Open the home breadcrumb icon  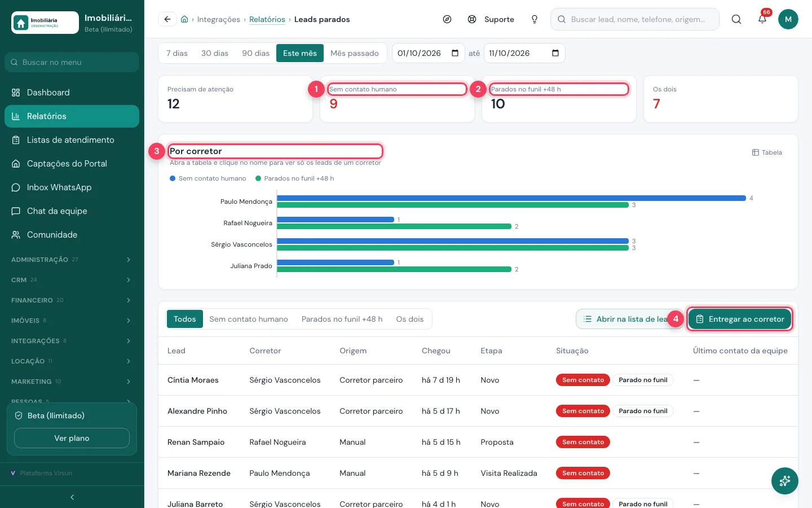tap(184, 19)
